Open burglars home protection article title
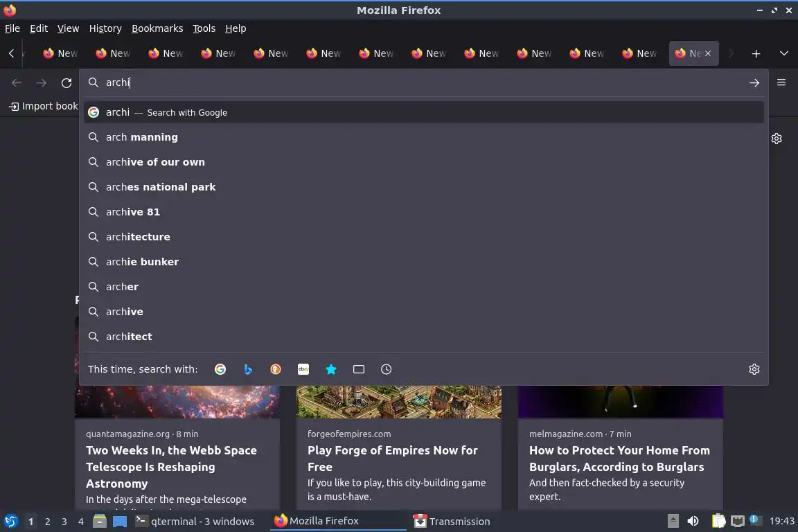Image resolution: width=798 pixels, height=532 pixels. 619,458
